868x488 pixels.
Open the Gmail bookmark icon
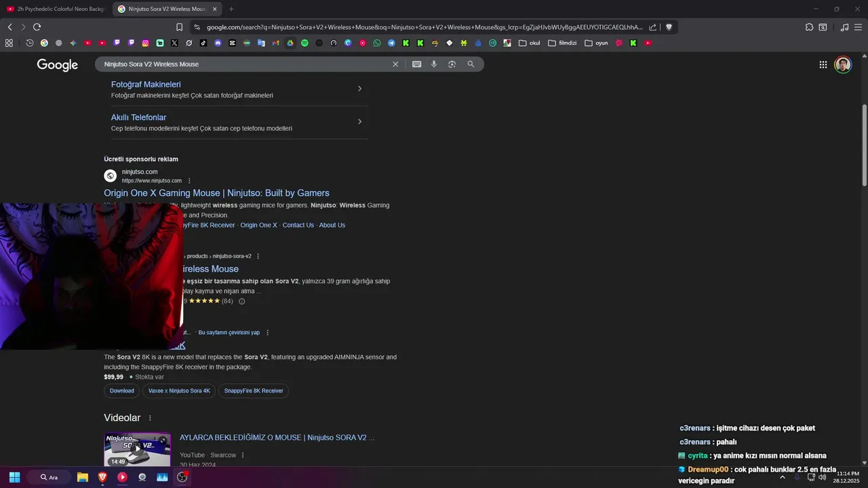click(275, 43)
